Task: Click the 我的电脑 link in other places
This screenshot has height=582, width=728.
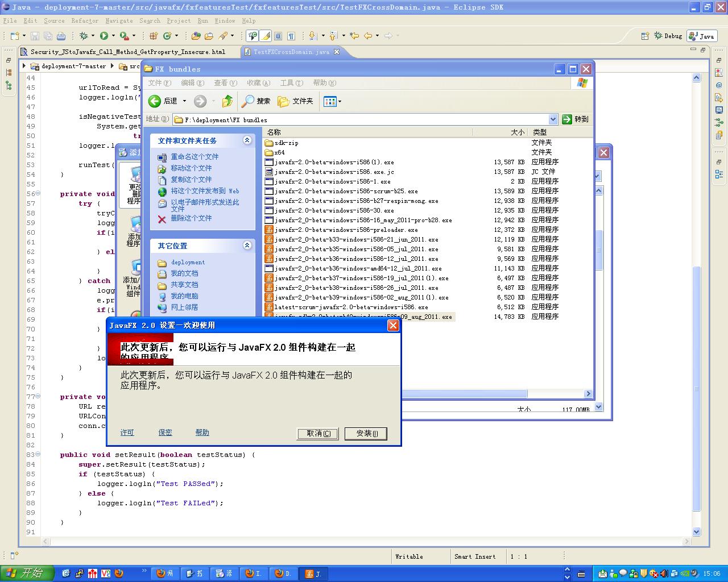Action: [x=184, y=296]
